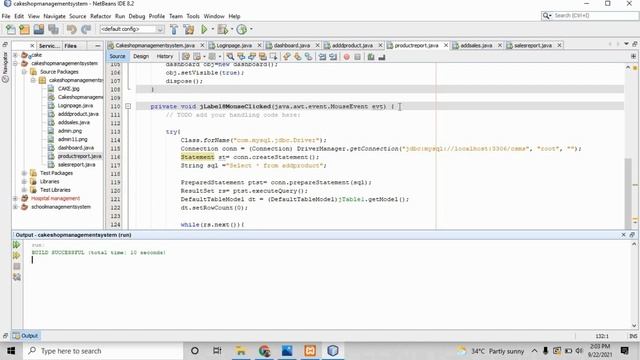Switch to the salesreport.java tab
This screenshot has height=360, width=640.
[533, 45]
